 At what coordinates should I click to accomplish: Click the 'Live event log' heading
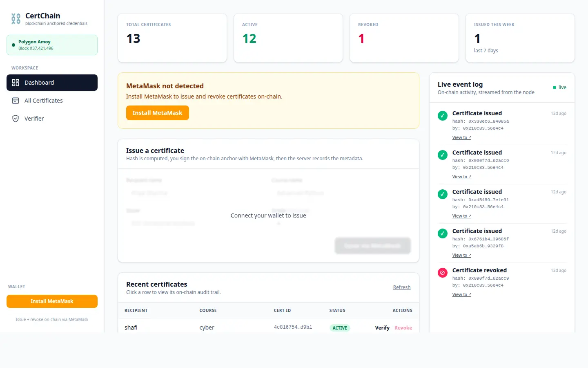tap(460, 84)
